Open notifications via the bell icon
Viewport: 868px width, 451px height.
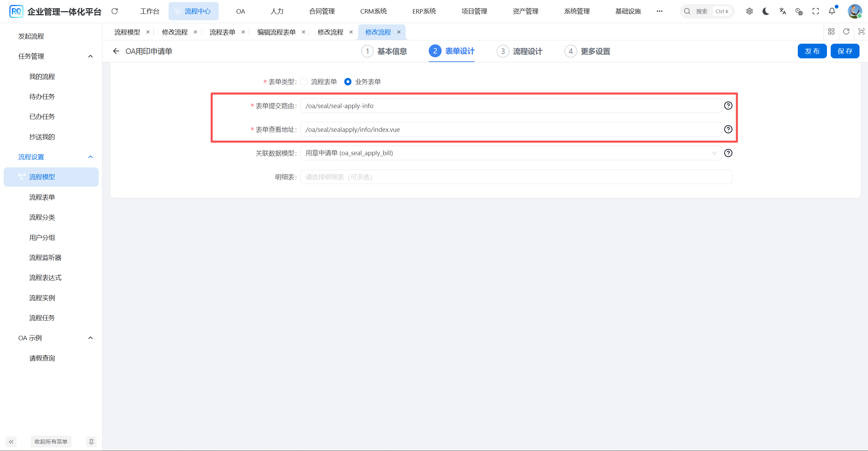coord(831,11)
